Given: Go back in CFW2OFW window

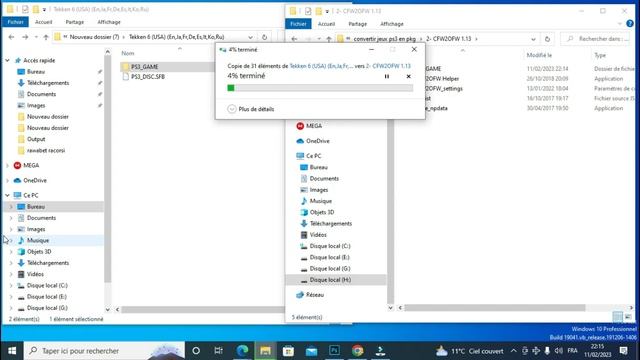Looking at the screenshot, I should click(294, 39).
